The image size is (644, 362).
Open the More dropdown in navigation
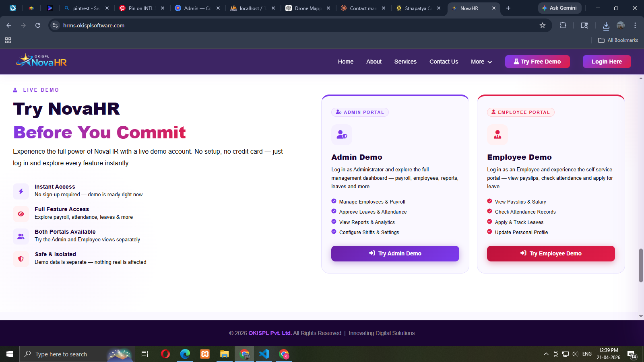[481, 62]
